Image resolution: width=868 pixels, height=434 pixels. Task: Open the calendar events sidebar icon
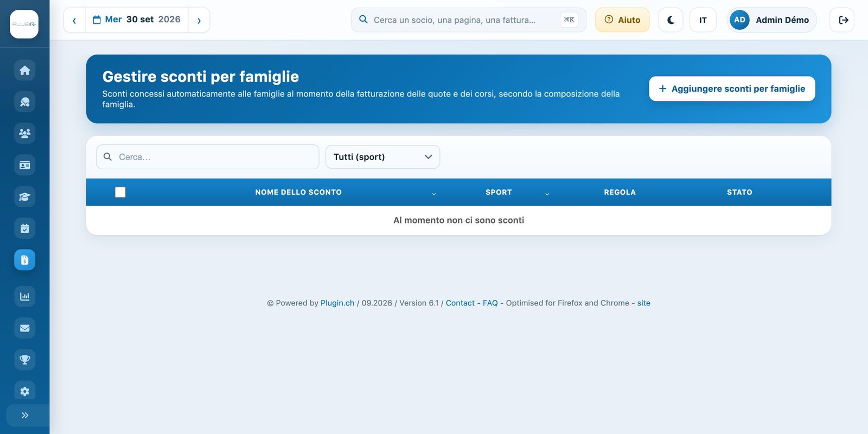click(x=25, y=228)
